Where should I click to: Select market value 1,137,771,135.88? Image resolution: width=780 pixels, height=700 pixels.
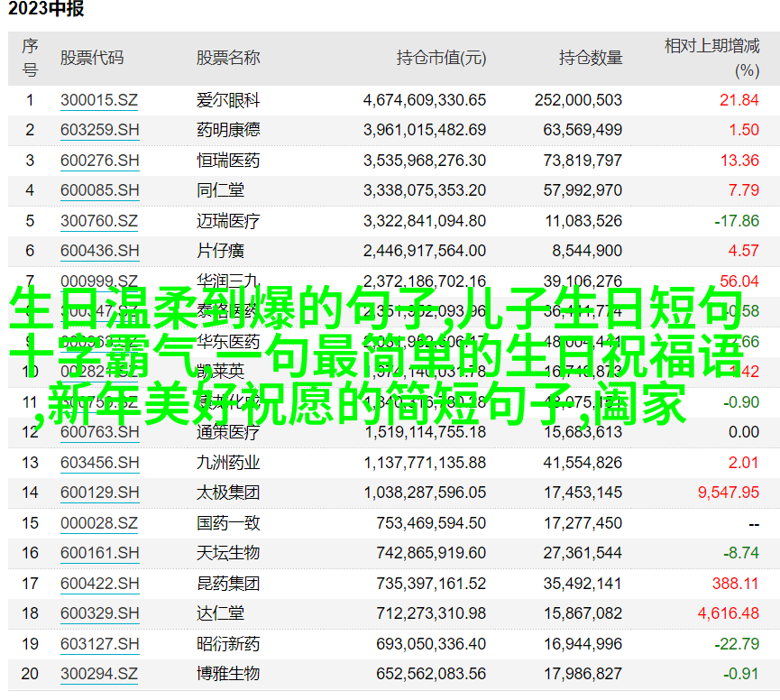click(425, 463)
